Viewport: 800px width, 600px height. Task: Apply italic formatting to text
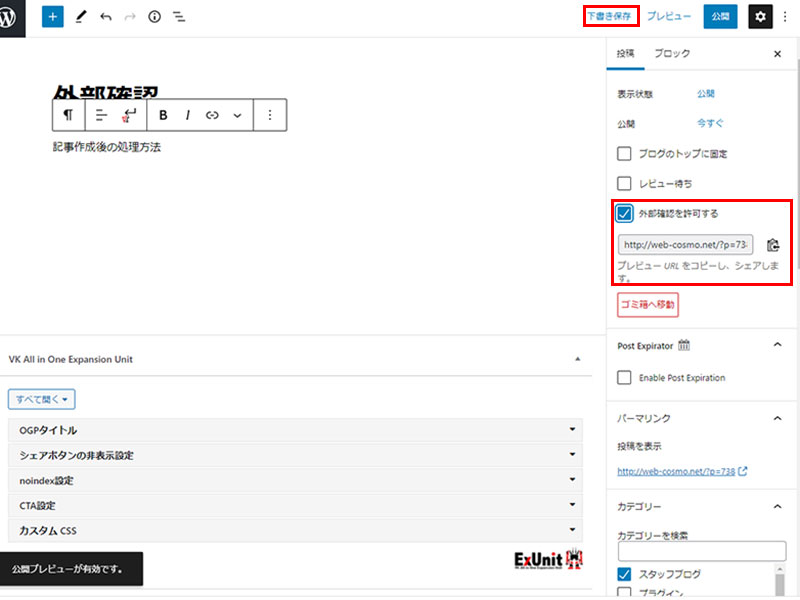coord(187,115)
